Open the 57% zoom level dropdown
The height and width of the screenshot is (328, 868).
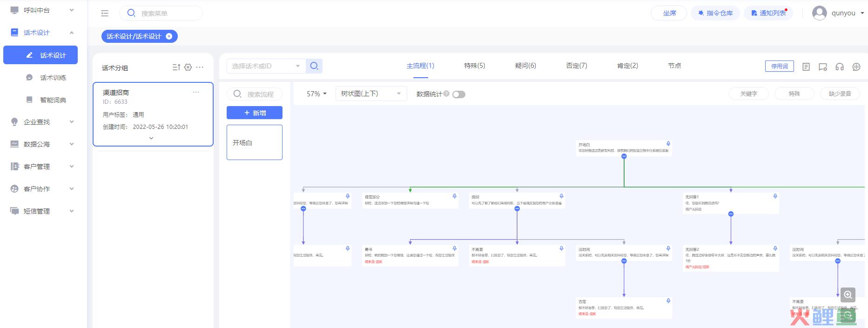point(316,94)
